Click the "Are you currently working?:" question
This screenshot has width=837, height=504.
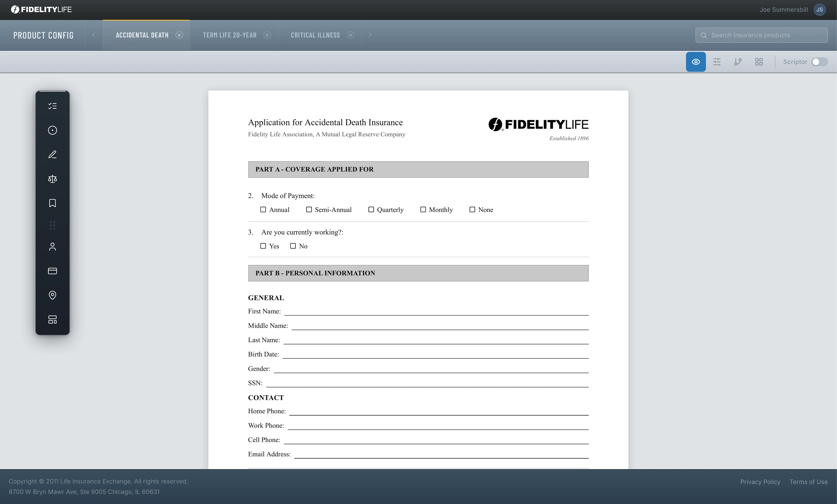coord(302,232)
